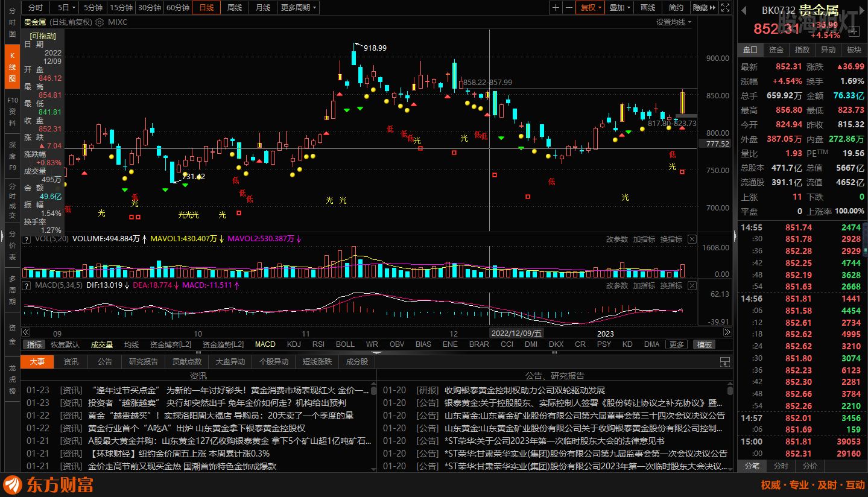Open F10资料 in the left sidebar
This screenshot has width=868, height=497.
[x=12, y=111]
